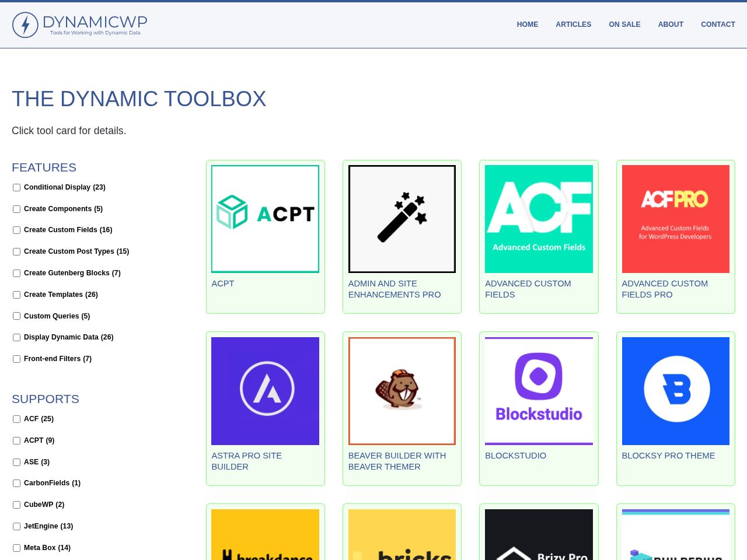Check the CarbonFields checkbox

click(16, 483)
